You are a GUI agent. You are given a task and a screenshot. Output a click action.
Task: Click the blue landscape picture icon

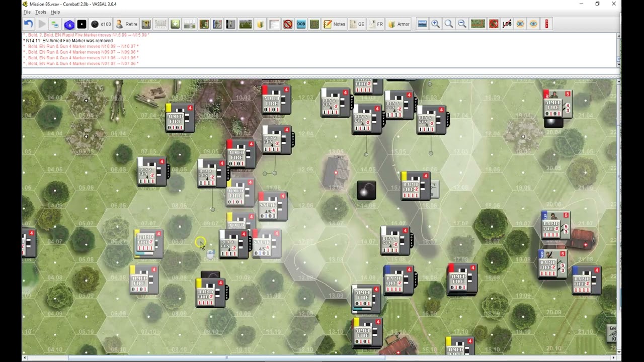pos(422,24)
